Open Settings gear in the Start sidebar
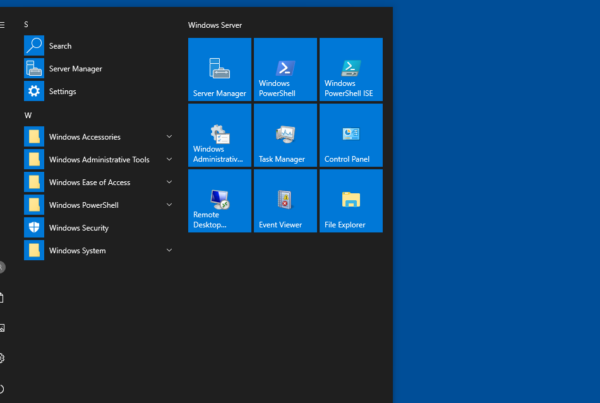The height and width of the screenshot is (403, 600). (x=2, y=358)
